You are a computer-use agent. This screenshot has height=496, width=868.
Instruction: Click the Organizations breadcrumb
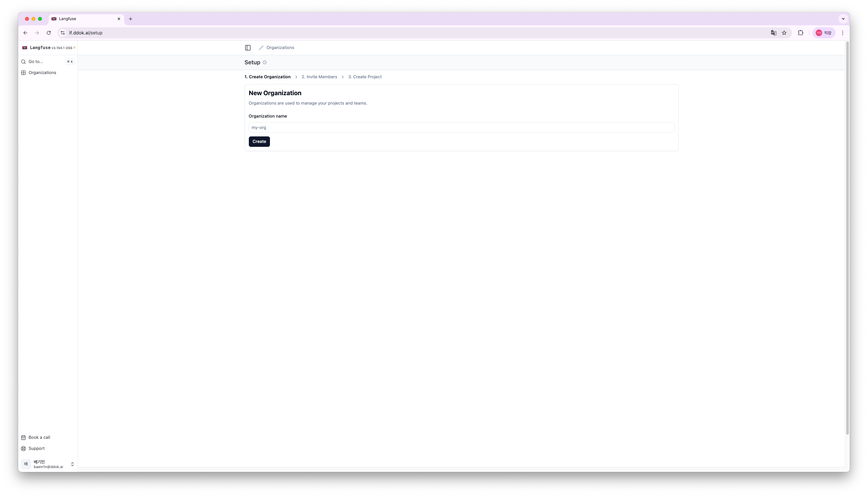[x=280, y=48]
